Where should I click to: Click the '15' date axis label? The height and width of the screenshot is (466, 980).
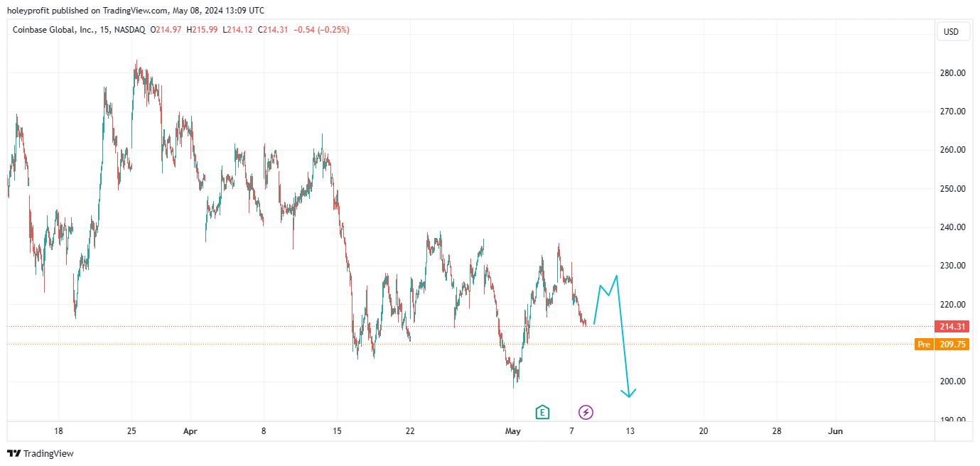[337, 431]
